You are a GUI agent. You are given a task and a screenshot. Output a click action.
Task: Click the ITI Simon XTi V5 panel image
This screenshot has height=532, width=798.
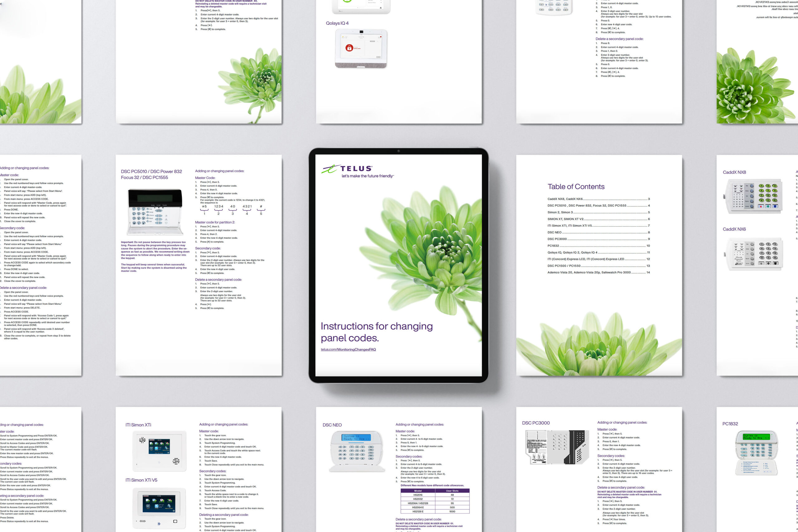[x=159, y=509]
